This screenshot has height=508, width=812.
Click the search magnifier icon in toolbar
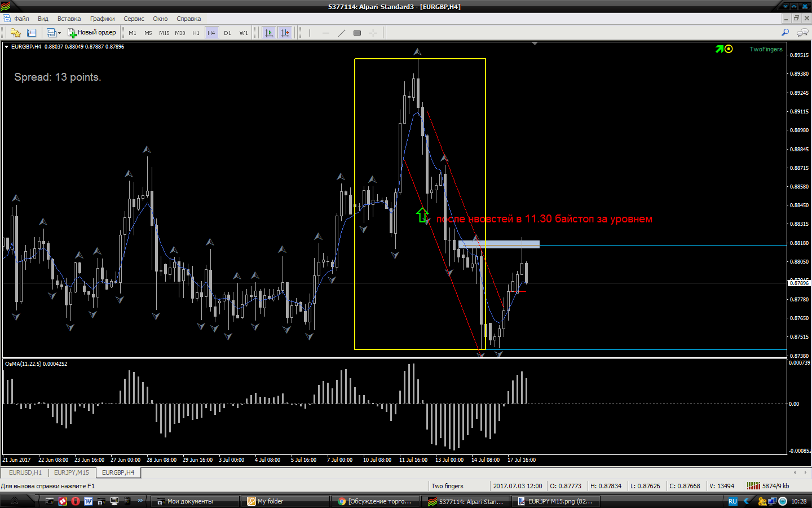pos(785,33)
